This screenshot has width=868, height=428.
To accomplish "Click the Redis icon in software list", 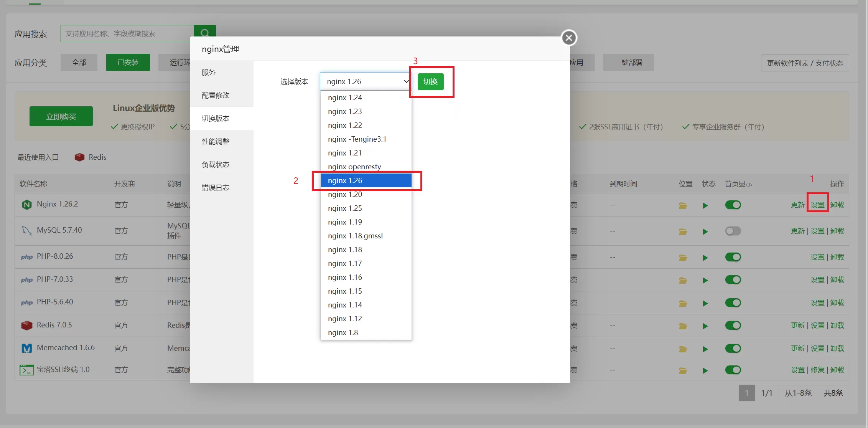I will coord(26,325).
